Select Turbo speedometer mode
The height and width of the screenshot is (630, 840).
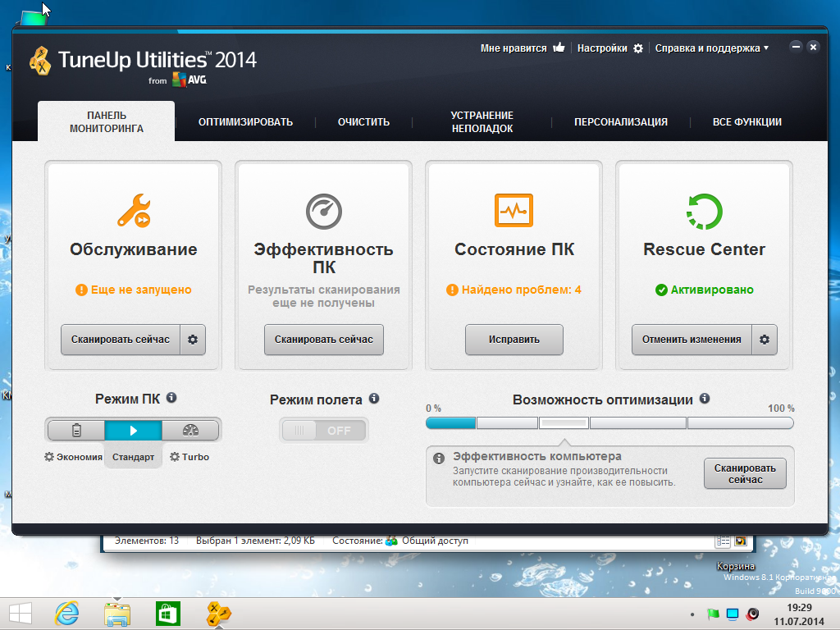point(190,430)
